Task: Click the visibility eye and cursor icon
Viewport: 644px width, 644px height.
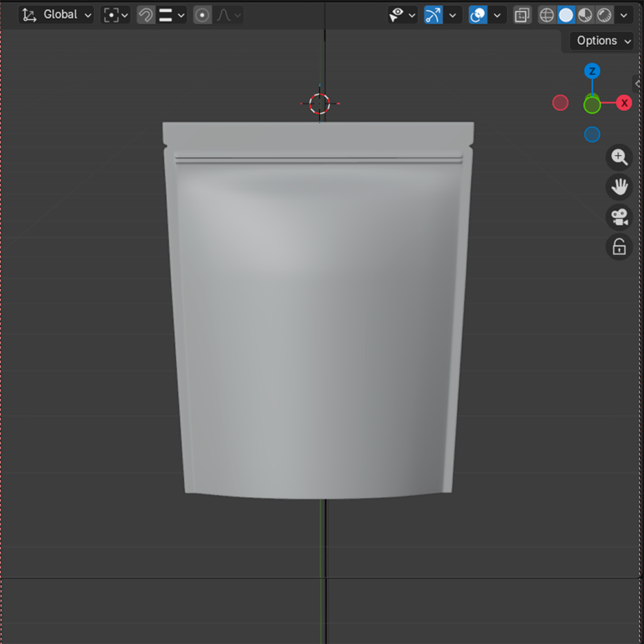Action: click(x=396, y=15)
